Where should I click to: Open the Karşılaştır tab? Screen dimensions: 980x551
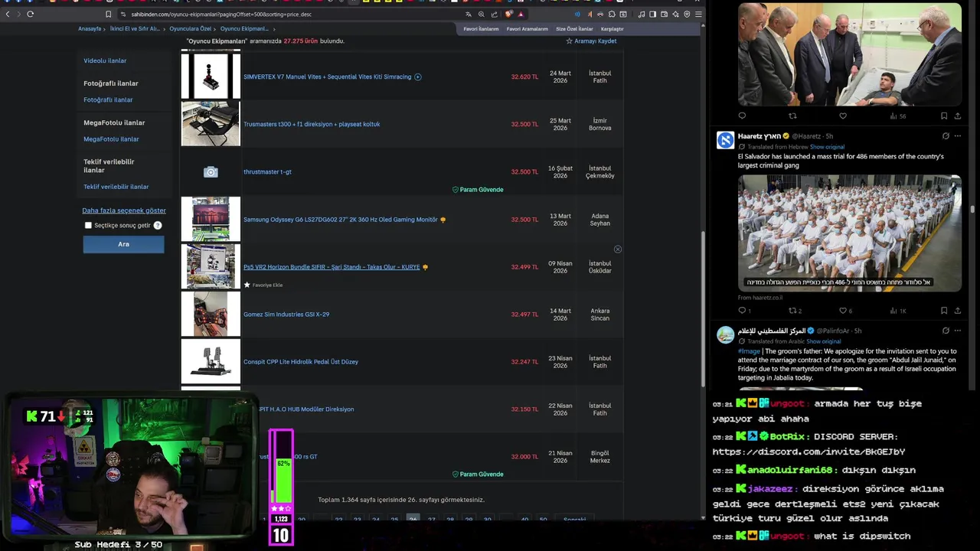click(x=612, y=29)
